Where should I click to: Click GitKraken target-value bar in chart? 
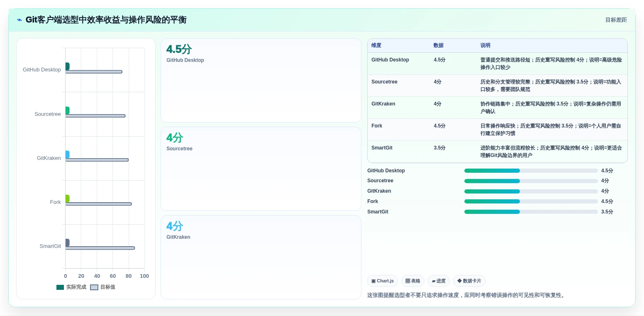97,160
